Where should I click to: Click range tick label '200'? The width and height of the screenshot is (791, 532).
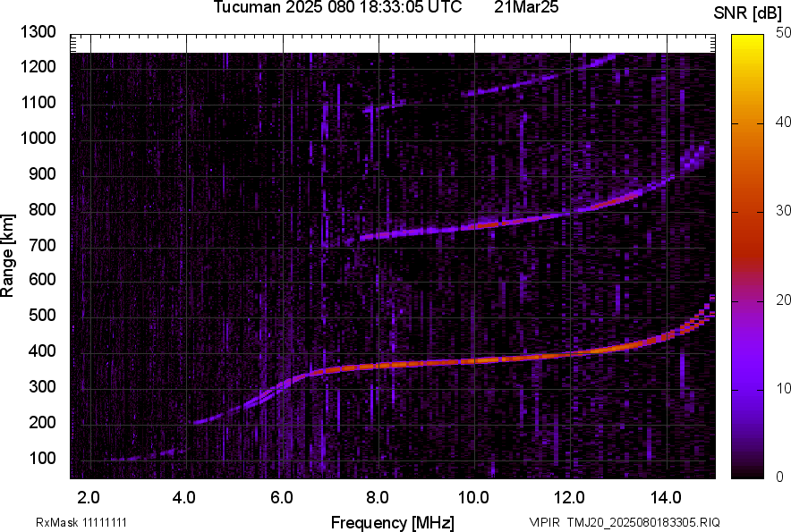point(42,422)
